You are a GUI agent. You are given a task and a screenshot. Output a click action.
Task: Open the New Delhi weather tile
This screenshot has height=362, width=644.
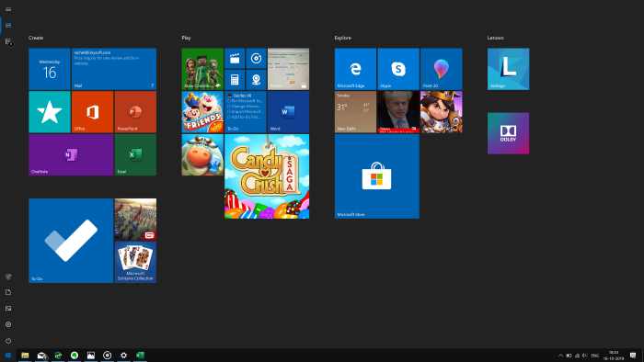[x=355, y=112]
